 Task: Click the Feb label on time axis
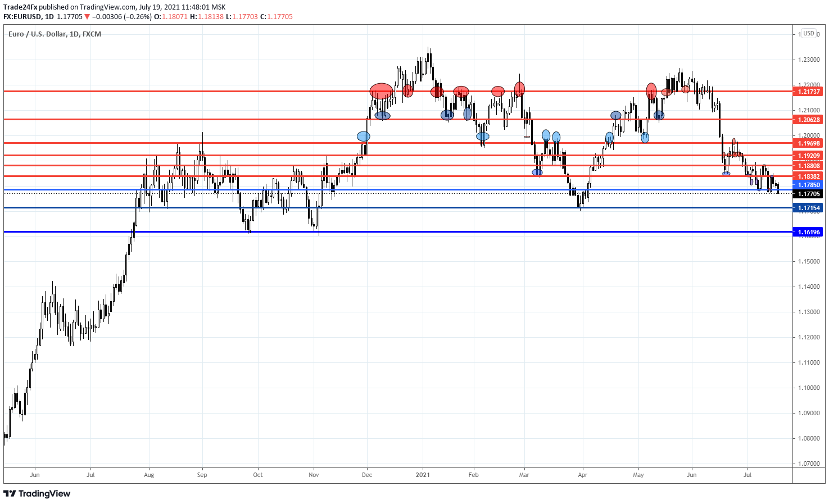pos(474,475)
